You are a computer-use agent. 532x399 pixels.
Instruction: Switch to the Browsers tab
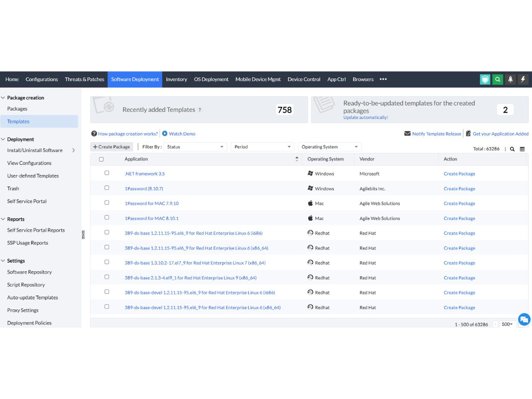(x=363, y=79)
